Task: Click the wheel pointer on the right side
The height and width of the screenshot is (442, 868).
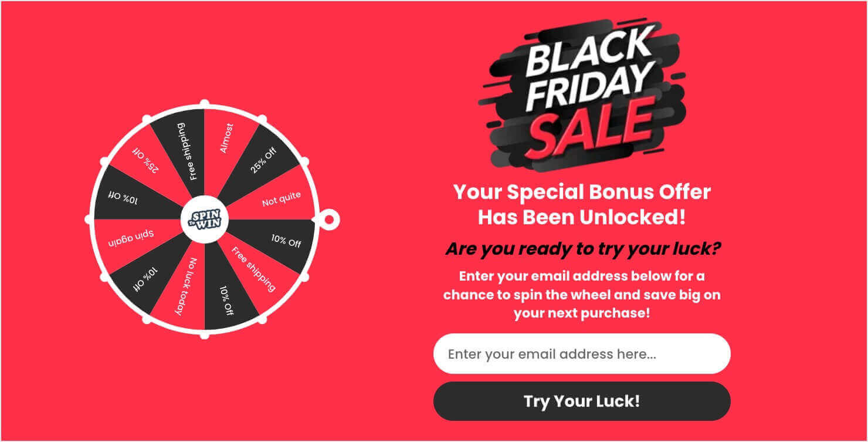Action: click(x=329, y=220)
